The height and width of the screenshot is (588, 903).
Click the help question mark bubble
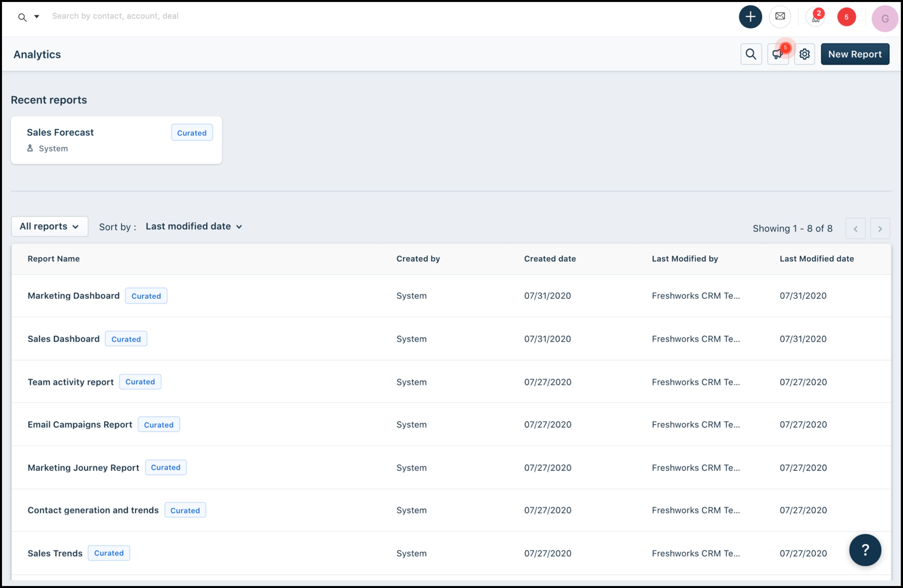point(865,550)
